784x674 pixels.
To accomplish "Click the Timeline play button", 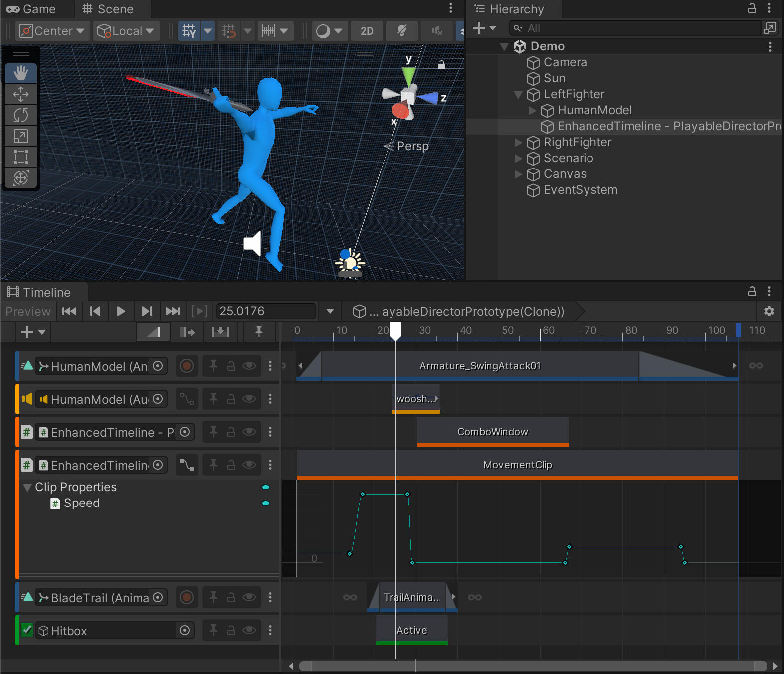I will [121, 311].
